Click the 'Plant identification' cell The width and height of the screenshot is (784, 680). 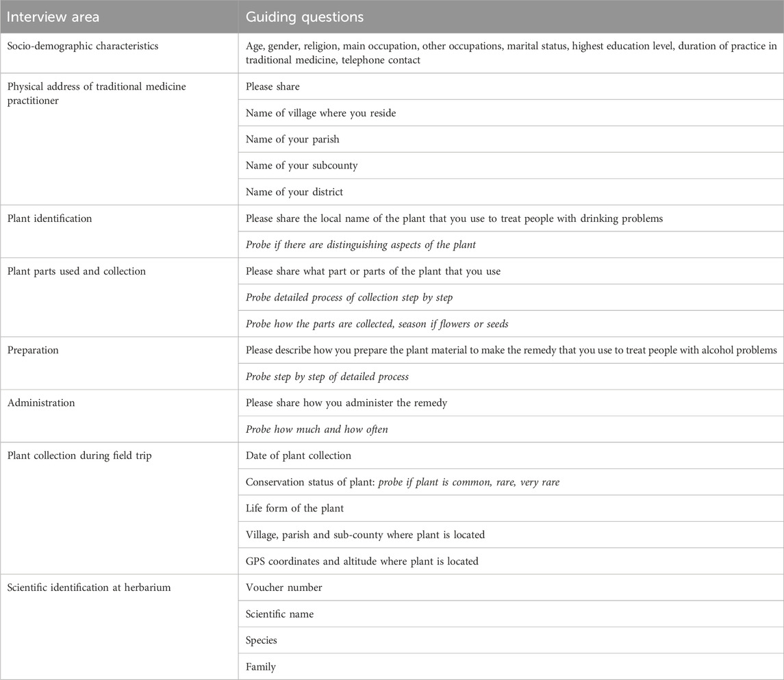tap(119, 231)
